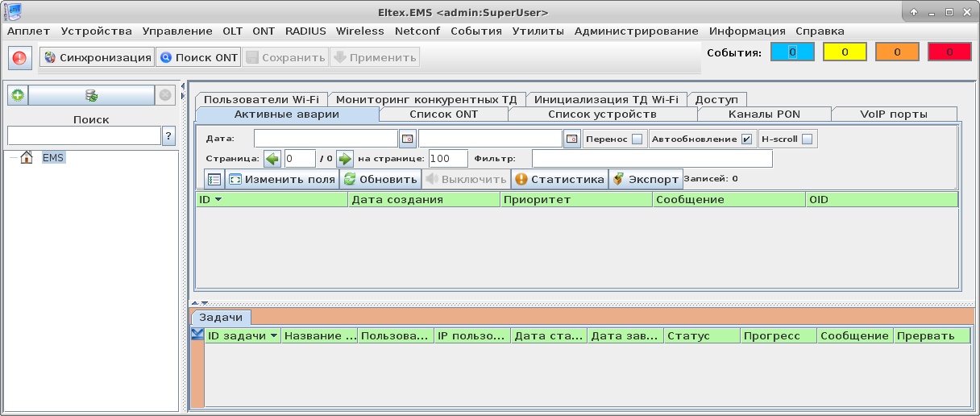The height and width of the screenshot is (416, 980).
Task: Open the OLT menu
Action: [232, 31]
